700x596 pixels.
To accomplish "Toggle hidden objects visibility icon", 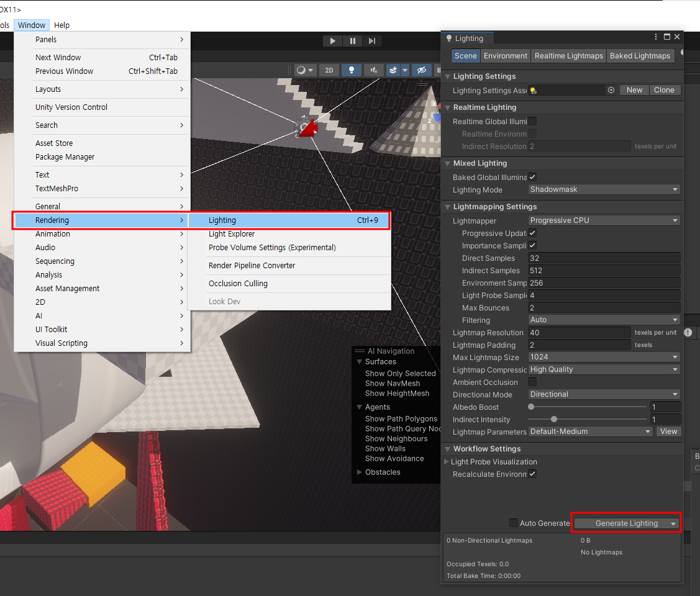I will [x=421, y=70].
